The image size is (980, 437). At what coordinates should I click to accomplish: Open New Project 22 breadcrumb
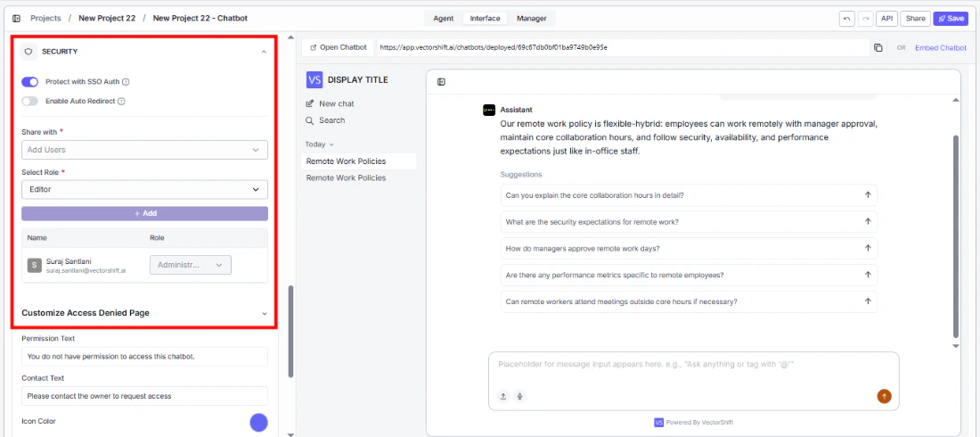pyautogui.click(x=107, y=18)
